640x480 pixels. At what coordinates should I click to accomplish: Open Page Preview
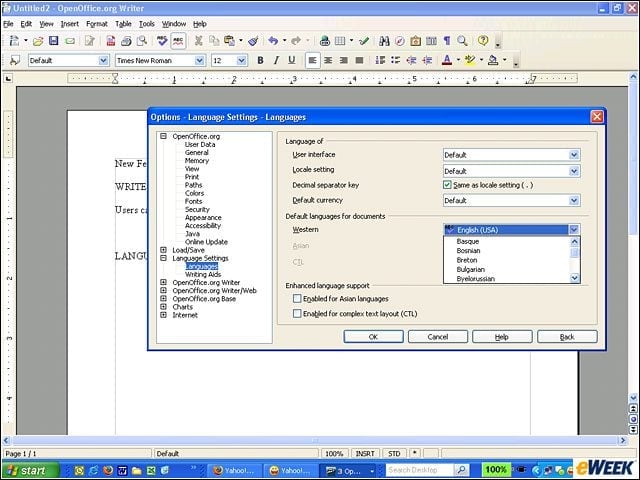pyautogui.click(x=142, y=41)
